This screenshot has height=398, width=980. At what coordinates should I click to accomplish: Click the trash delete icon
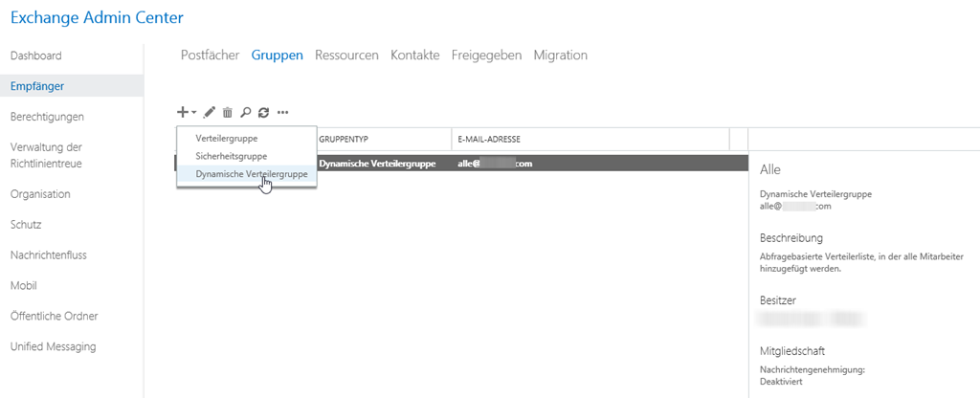[x=228, y=113]
